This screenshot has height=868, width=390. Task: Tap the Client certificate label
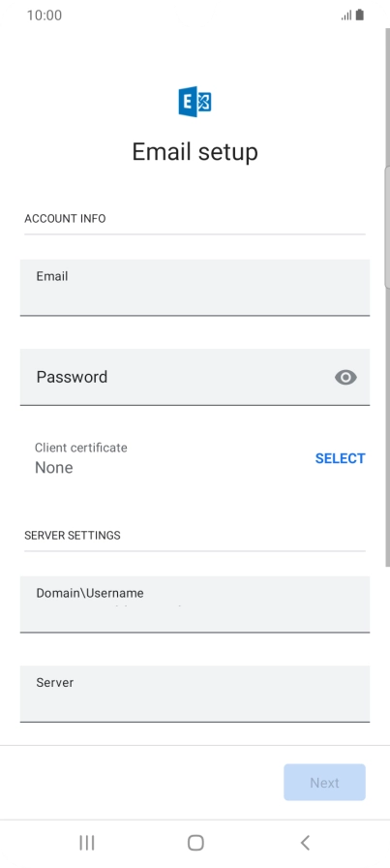tap(80, 448)
